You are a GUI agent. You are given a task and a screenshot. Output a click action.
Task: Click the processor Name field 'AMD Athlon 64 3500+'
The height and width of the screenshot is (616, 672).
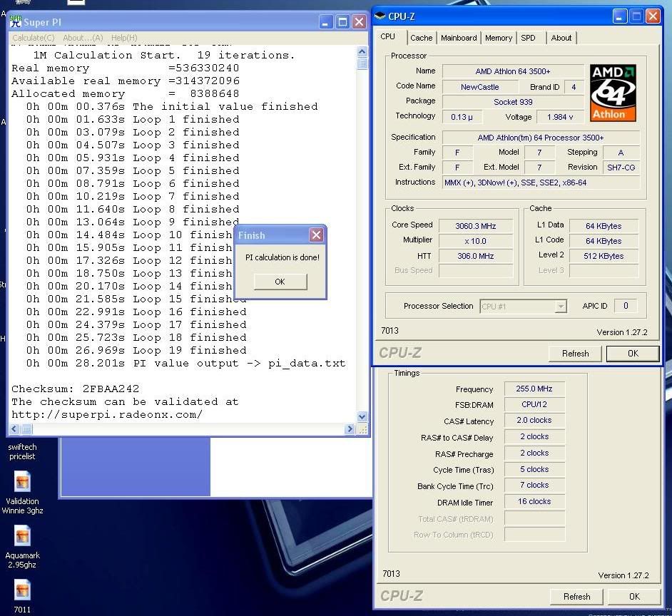pyautogui.click(x=513, y=71)
